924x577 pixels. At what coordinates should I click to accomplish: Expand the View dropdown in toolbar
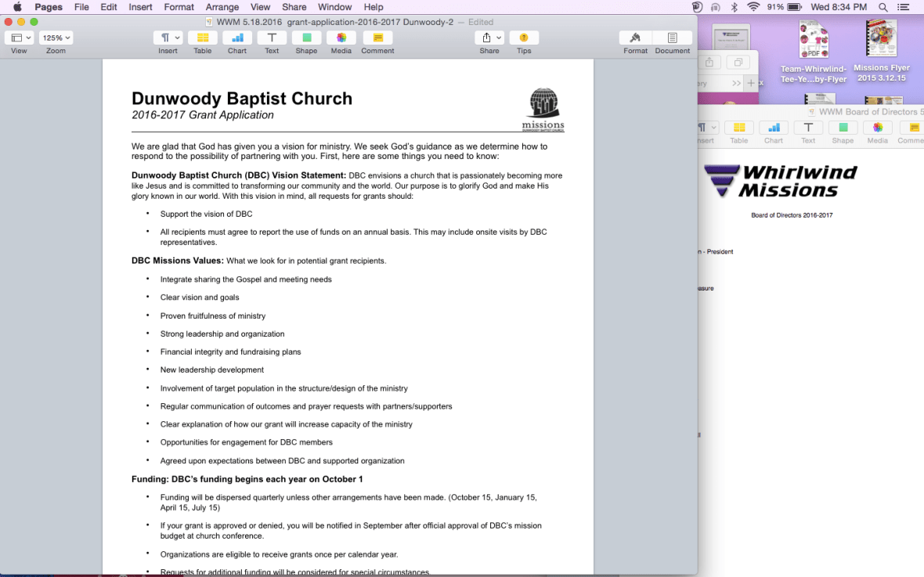tap(19, 38)
